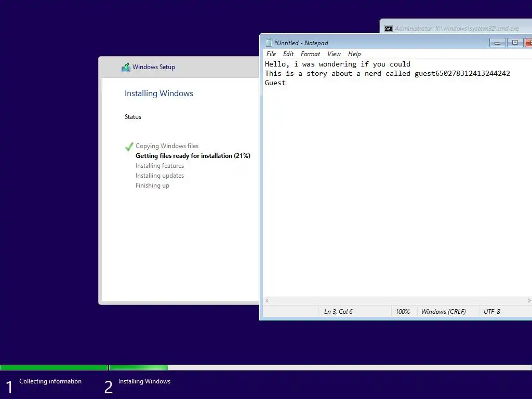
Task: Click the green checkmark beside Copying Windows files
Action: [x=129, y=147]
